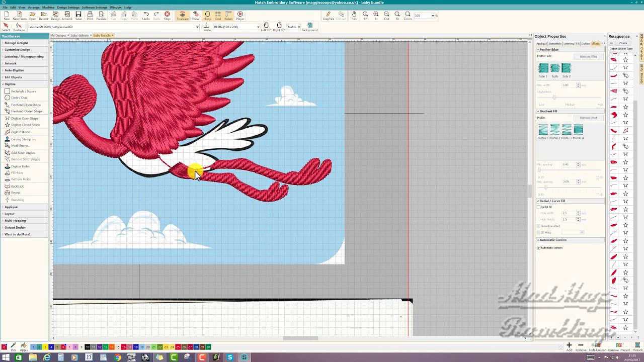
Task: Select the Backtrack tool
Action: pos(15,186)
